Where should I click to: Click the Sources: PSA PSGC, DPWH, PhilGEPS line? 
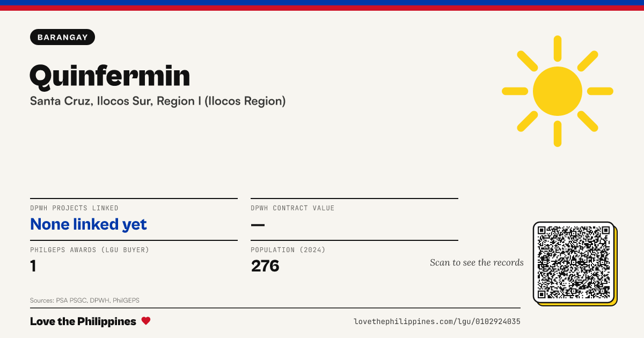point(85,300)
